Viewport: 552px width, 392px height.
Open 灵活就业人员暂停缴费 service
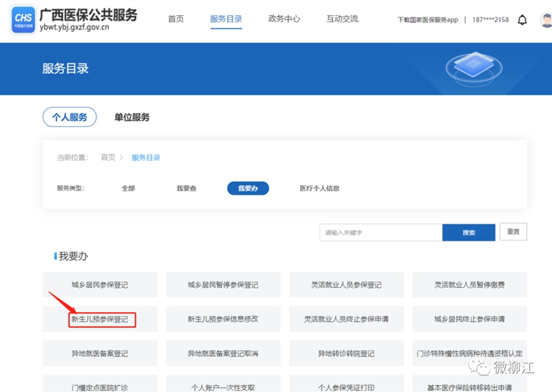point(469,284)
